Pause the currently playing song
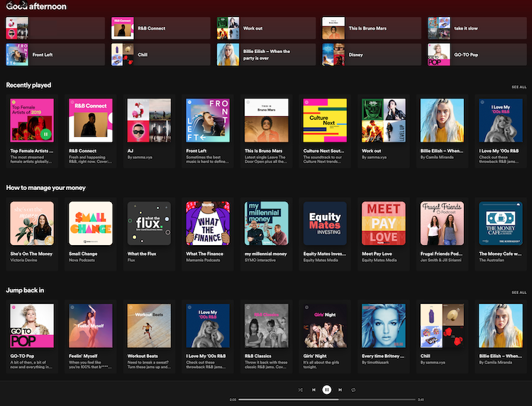The height and width of the screenshot is (406, 532). [326, 390]
